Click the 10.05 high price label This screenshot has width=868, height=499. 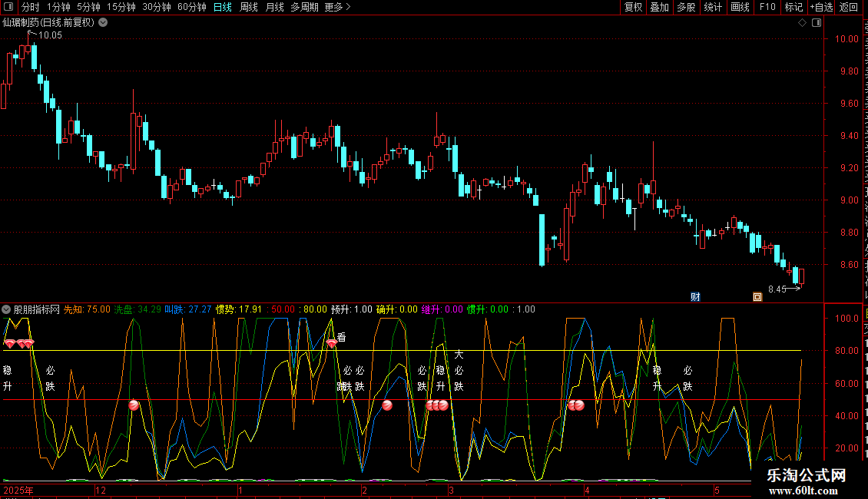(50, 35)
